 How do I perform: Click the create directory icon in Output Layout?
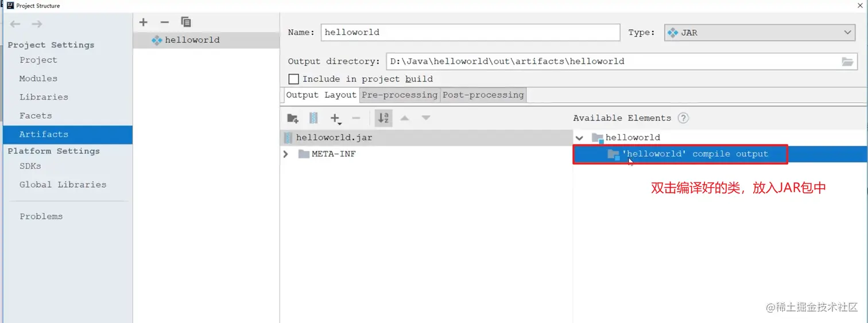(x=293, y=118)
